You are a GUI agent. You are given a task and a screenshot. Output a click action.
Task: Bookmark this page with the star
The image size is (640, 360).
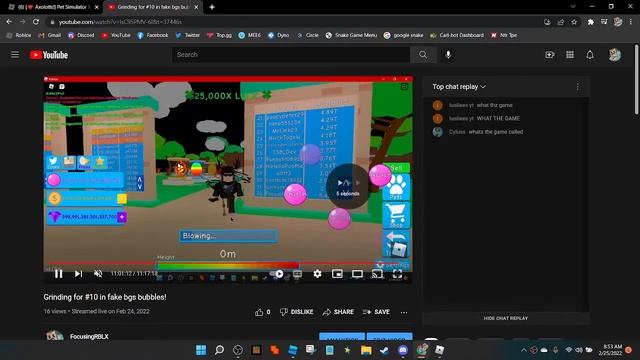click(574, 22)
